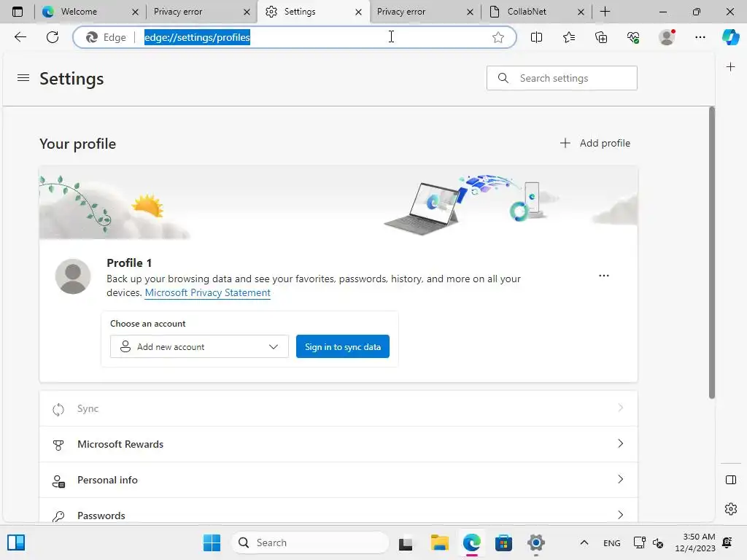
Task: Open ENG language indicator in tray
Action: [x=612, y=542]
